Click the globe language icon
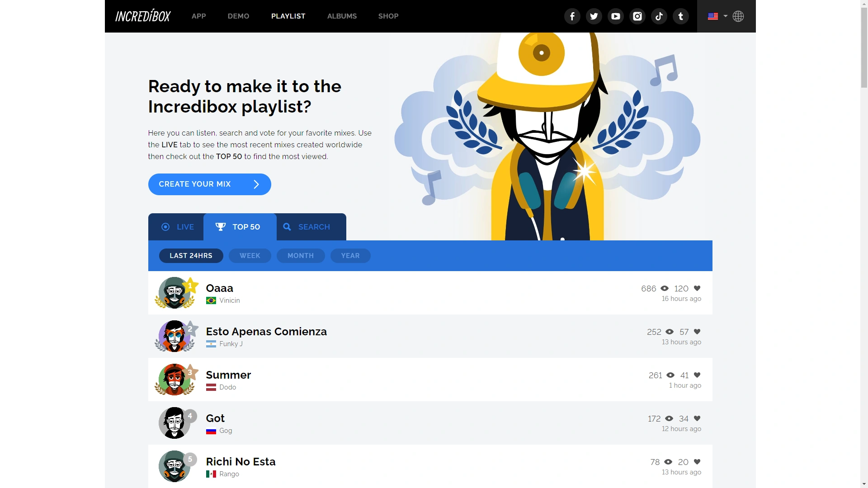This screenshot has height=488, width=868. pyautogui.click(x=738, y=16)
